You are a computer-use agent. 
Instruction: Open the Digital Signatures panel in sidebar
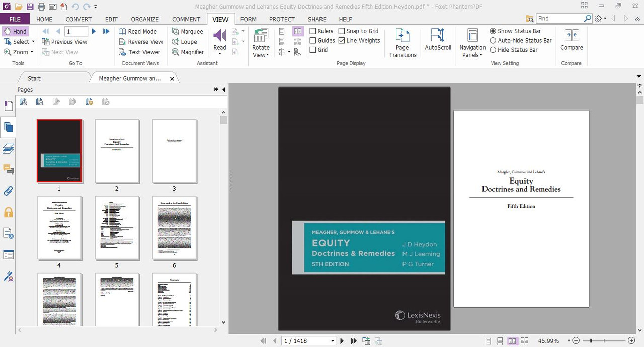[x=8, y=276]
